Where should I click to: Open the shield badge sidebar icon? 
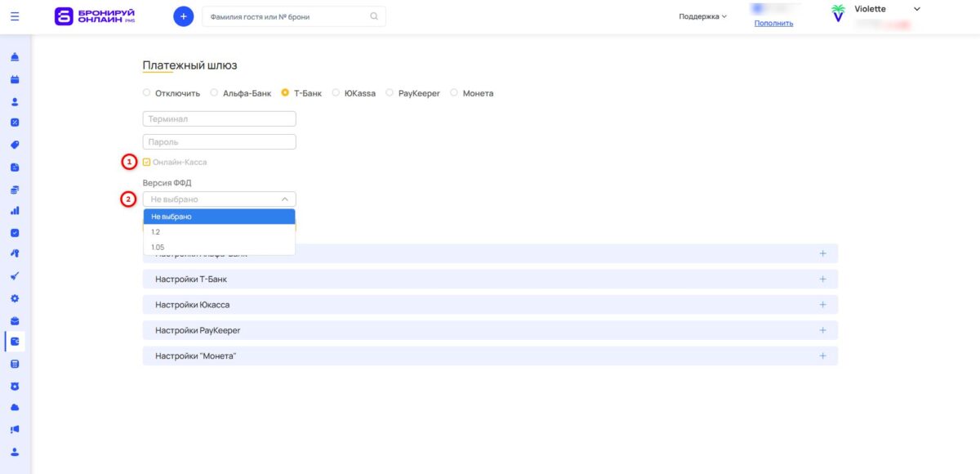click(15, 386)
